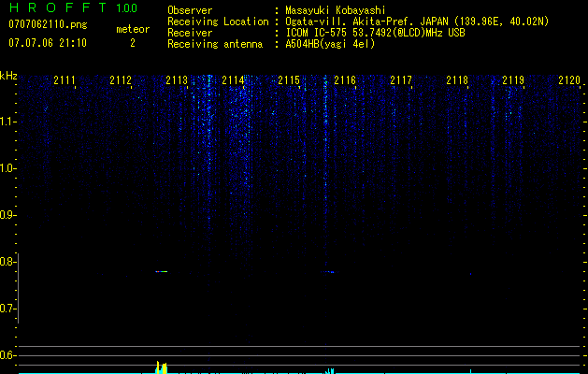Click the 1.0 kHz axis label
This screenshot has width=588, height=374.
[7, 168]
